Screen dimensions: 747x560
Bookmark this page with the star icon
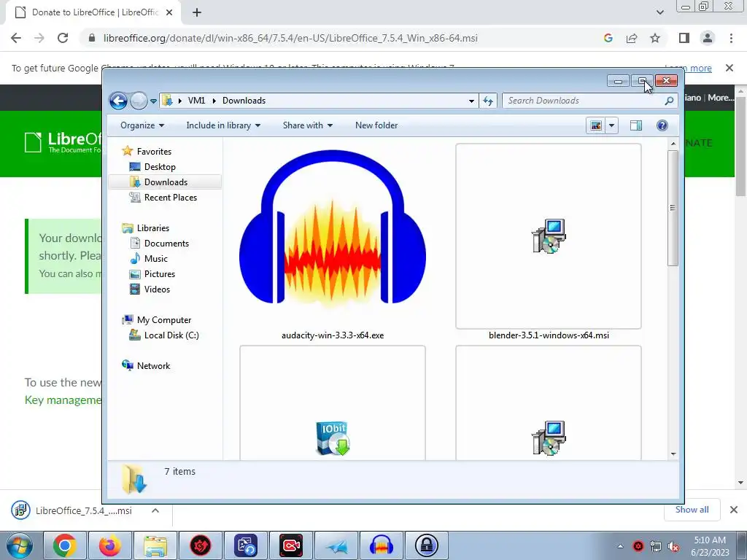pos(655,38)
